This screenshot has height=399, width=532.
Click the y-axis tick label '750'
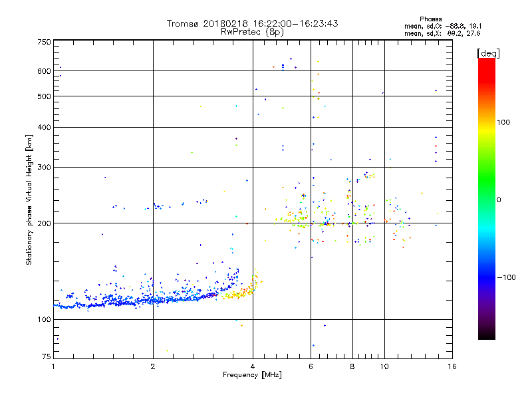44,42
